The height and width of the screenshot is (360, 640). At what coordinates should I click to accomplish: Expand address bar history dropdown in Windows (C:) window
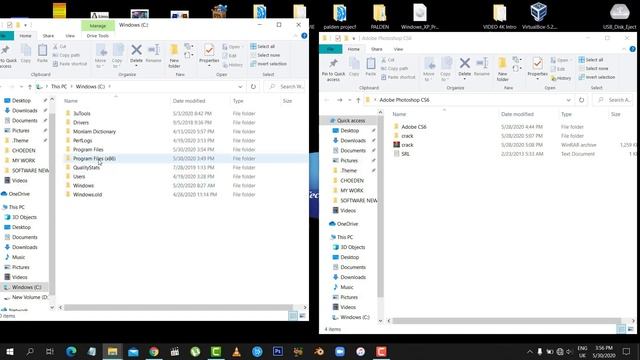[240, 87]
